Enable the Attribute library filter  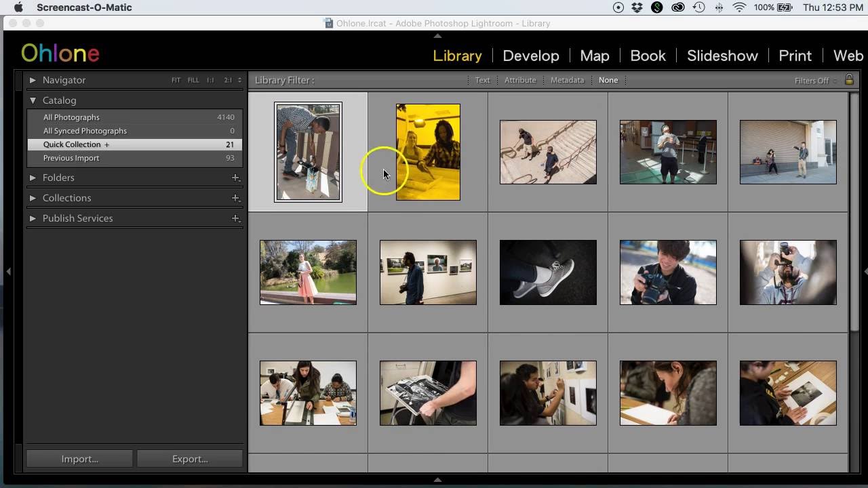520,80
